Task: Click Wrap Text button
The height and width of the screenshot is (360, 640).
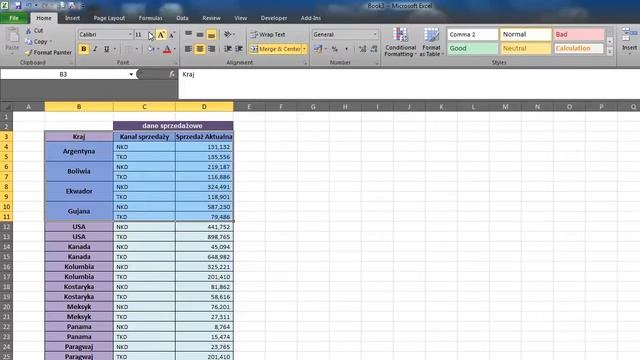Action: [268, 35]
